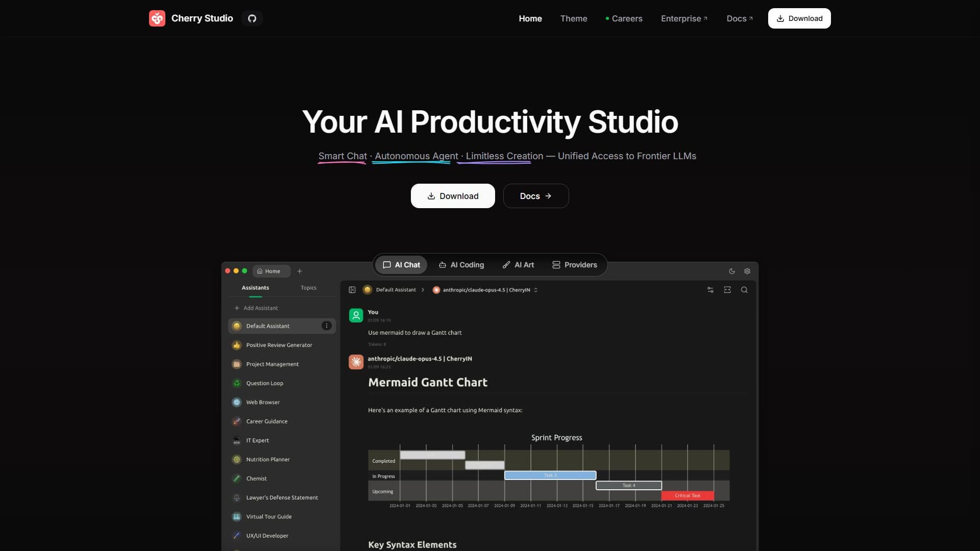Viewport: 980px width, 551px height.
Task: Select the Topics tab in sidebar
Action: click(308, 288)
